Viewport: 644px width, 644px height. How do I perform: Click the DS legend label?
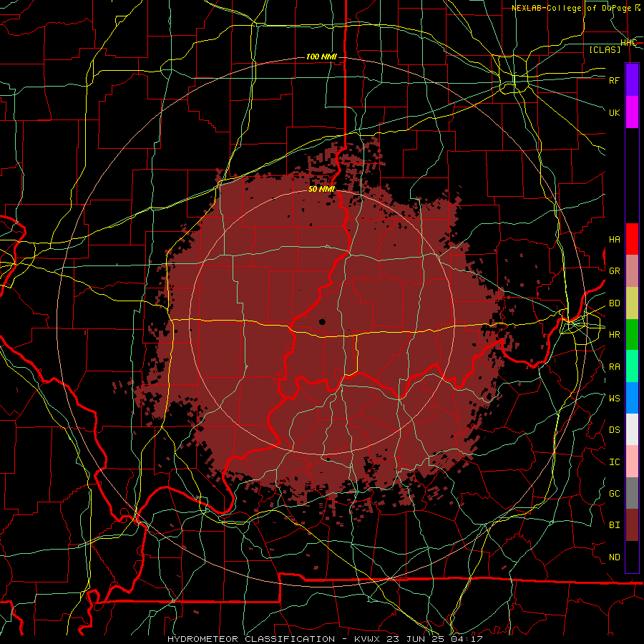(614, 430)
